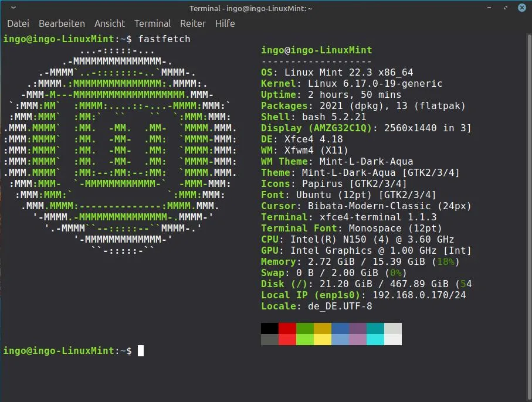The width and height of the screenshot is (532, 402).
Task: Click the black color block in palette
Action: pyautogui.click(x=270, y=328)
